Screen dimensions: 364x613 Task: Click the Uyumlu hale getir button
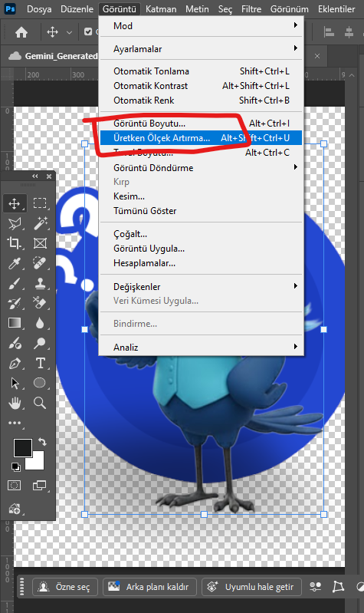coord(251,587)
